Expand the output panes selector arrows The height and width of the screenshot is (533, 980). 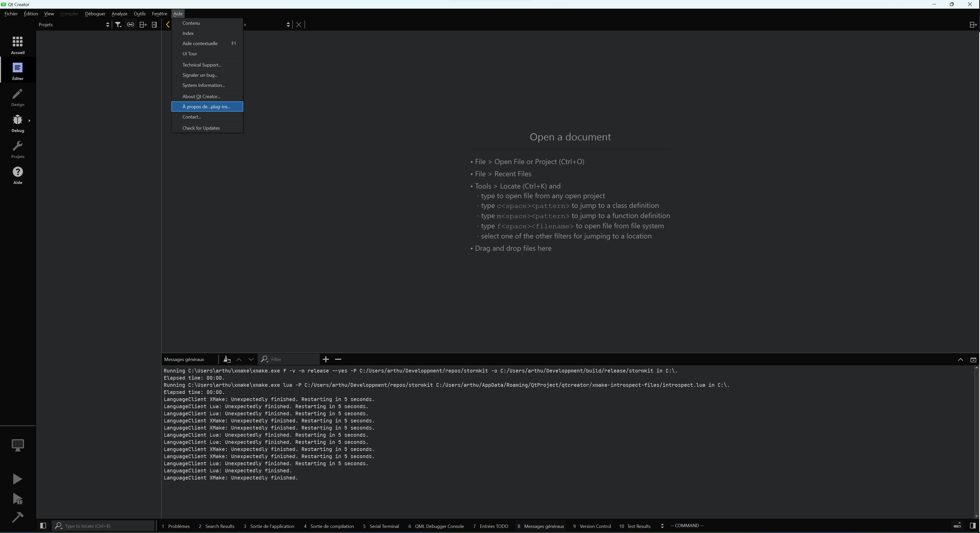pyautogui.click(x=662, y=526)
